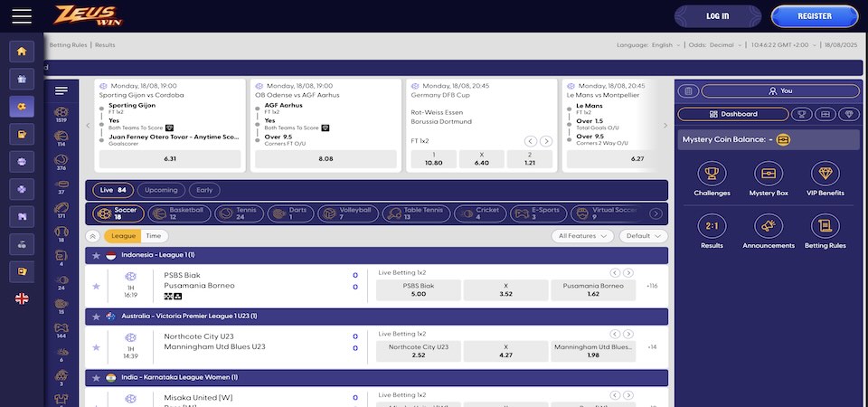
Task: Select basketball icon with 114 events
Action: tap(61, 138)
